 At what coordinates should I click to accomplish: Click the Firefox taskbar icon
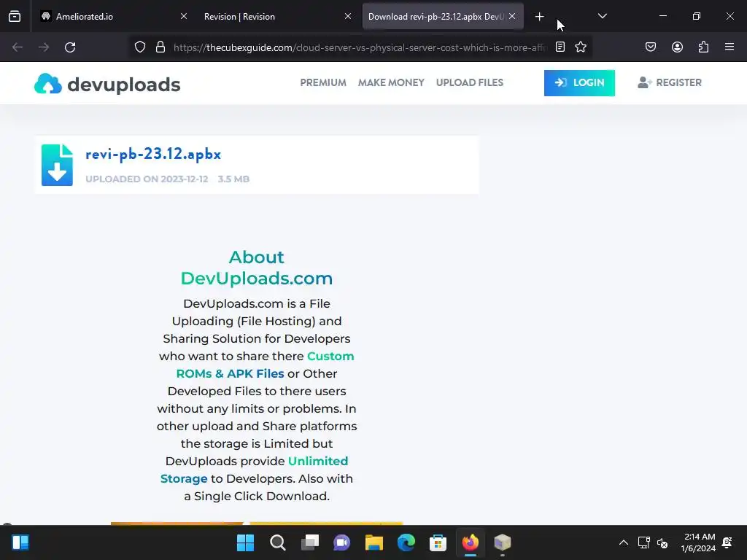pos(471,542)
